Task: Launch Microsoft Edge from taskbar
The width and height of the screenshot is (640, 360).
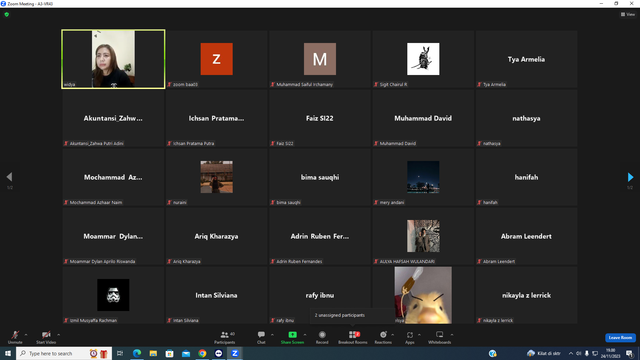Action: coord(137,353)
